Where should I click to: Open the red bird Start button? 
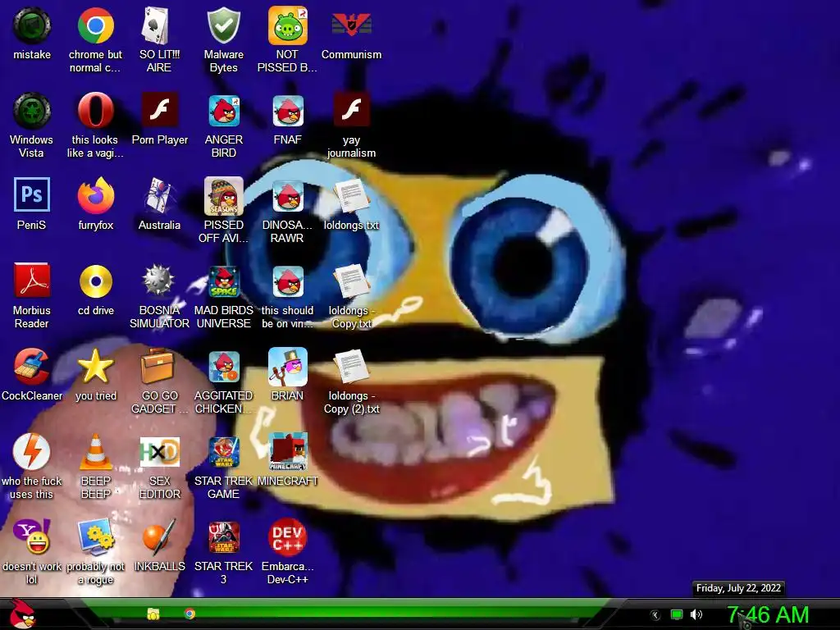22,614
